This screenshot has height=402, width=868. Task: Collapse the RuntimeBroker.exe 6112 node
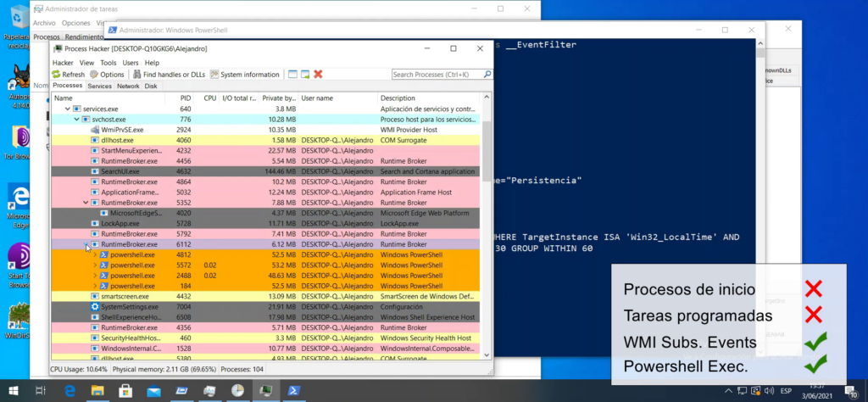[x=86, y=244]
